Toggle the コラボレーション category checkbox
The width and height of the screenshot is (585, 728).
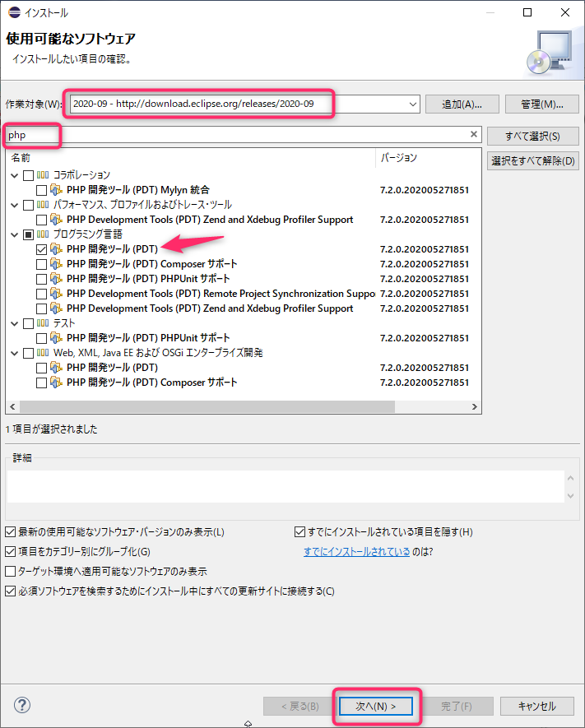tap(28, 175)
